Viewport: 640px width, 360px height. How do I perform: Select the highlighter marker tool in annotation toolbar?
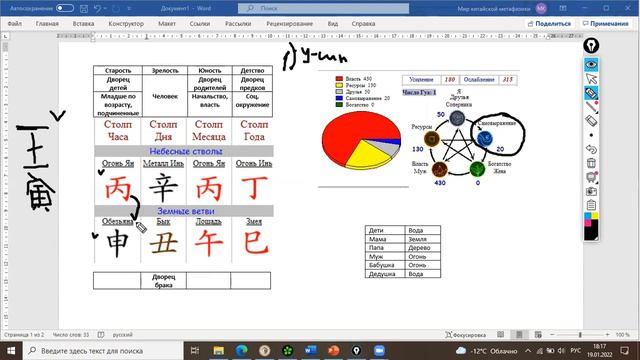coord(591,93)
